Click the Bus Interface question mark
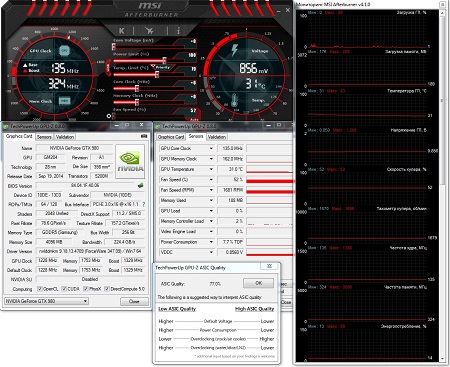The height and width of the screenshot is (367, 450). pyautogui.click(x=144, y=204)
